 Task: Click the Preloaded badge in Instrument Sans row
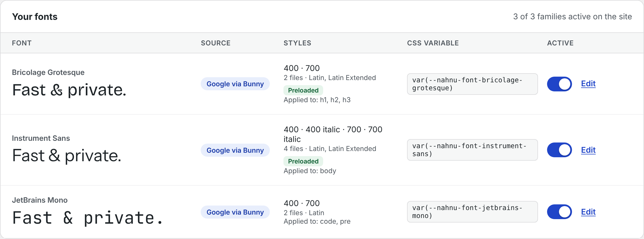pos(303,161)
